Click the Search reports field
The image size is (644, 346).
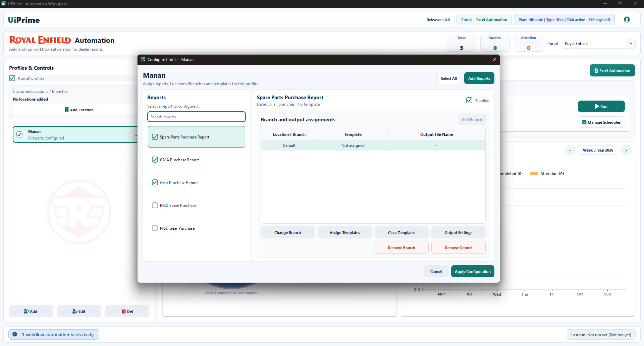pos(197,117)
